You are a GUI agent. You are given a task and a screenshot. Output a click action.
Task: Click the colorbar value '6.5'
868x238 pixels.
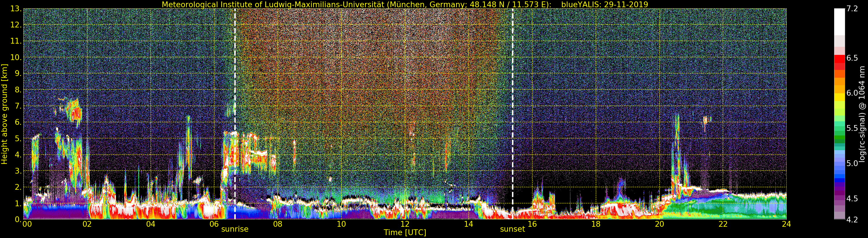pyautogui.click(x=852, y=58)
